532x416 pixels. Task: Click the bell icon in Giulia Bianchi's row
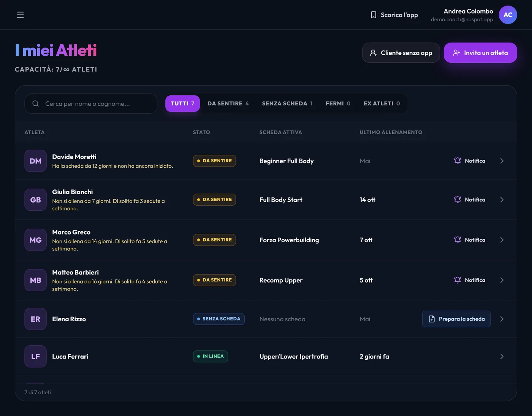click(x=458, y=200)
